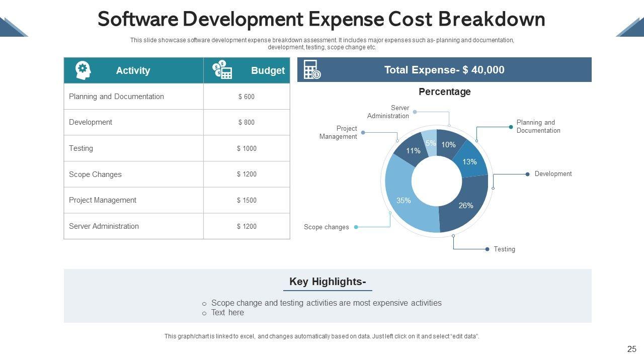Click the slide title text
644x362 pixels.
click(321, 19)
